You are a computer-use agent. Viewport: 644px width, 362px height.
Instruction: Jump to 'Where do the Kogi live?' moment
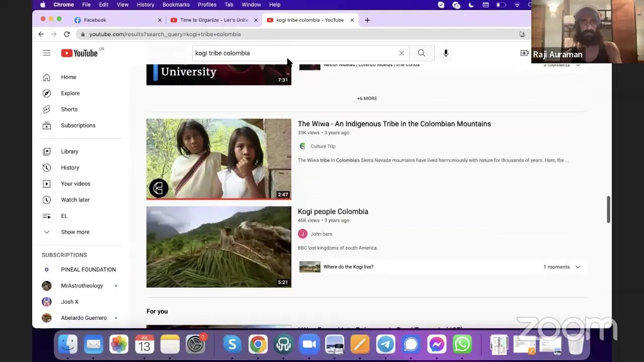[348, 267]
